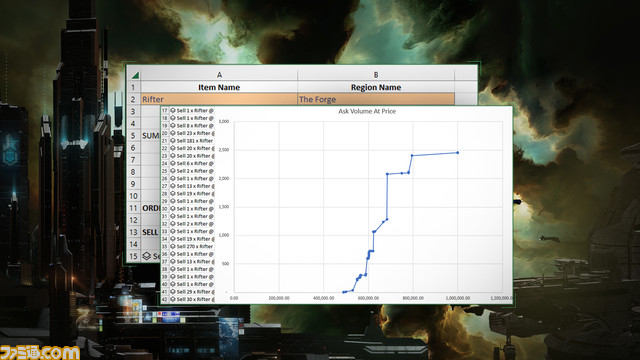Select column A header
Image resolution: width=640 pixels, height=360 pixels.
219,75
